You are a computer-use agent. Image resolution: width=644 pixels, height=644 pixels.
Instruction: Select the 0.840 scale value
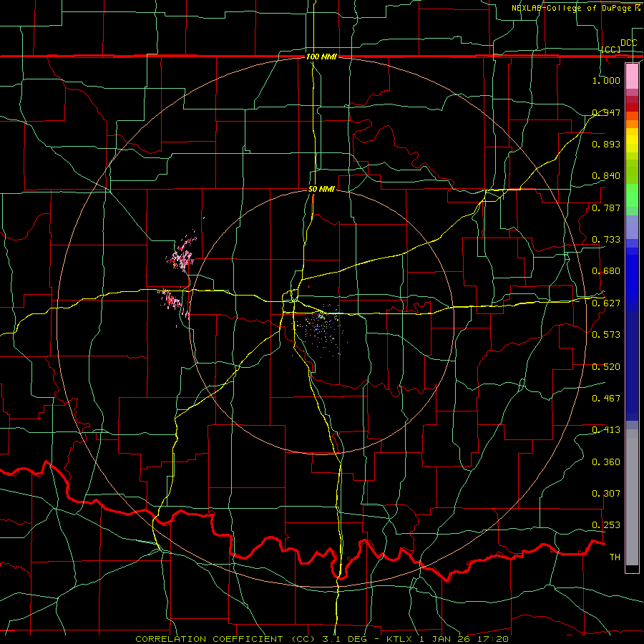606,176
